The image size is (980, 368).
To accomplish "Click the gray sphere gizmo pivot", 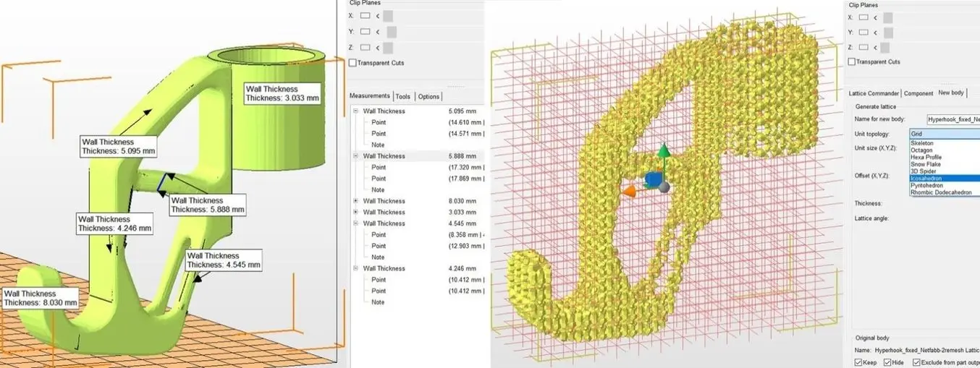I will pos(664,187).
